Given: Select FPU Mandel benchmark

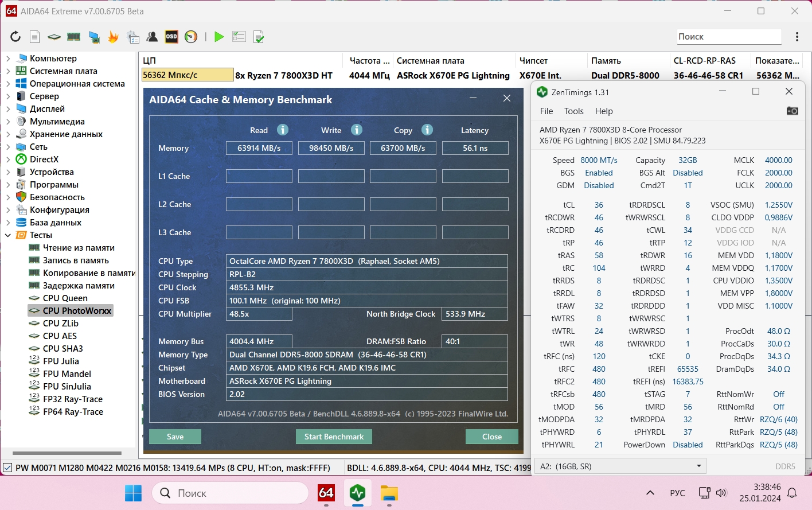Looking at the screenshot, I should click(67, 374).
